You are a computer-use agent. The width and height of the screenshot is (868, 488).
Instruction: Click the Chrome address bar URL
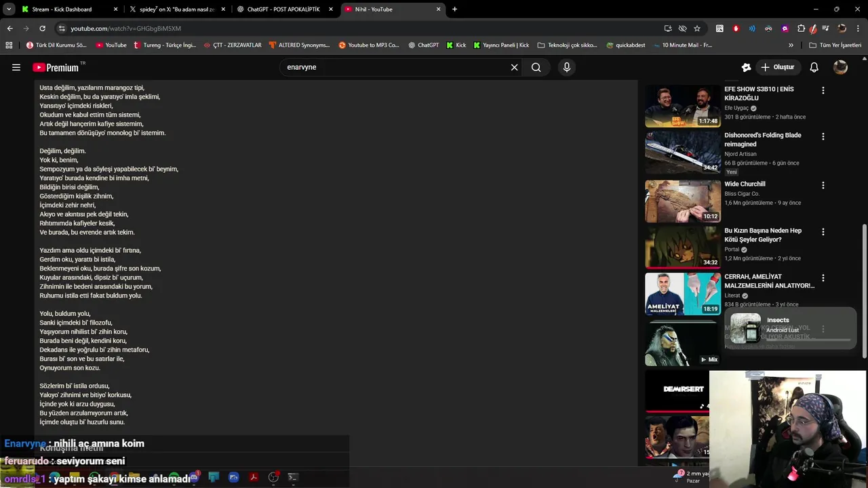pos(125,28)
